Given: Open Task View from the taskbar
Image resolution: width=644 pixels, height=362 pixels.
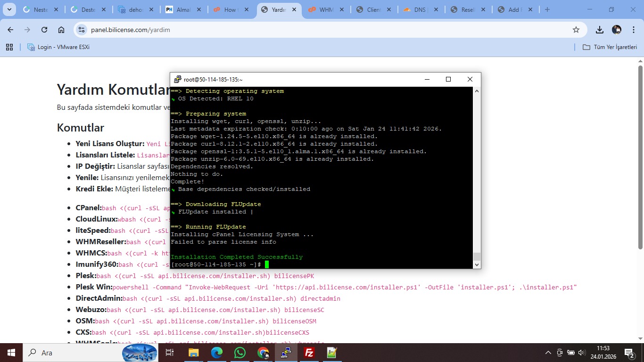Looking at the screenshot, I should click(x=170, y=353).
